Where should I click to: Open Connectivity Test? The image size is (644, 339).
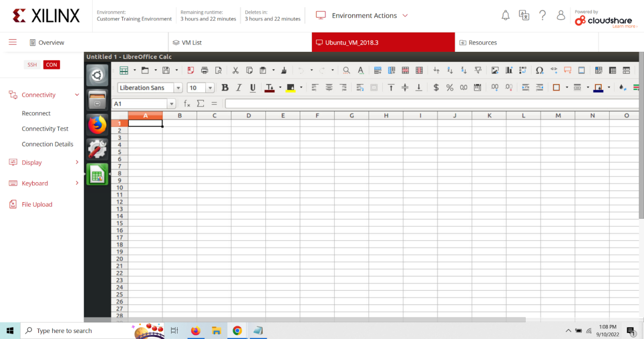[x=45, y=129]
